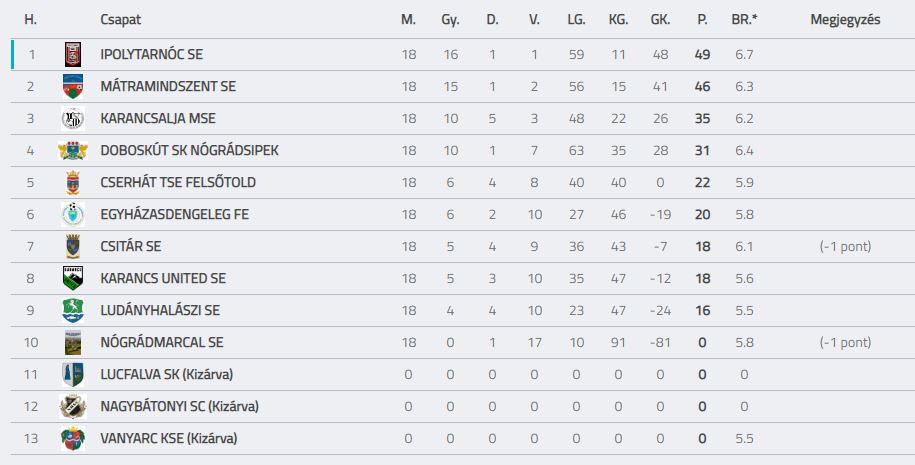Click the Doboskút SK Nógrádsipek crest
This screenshot has width=915, height=465.
click(73, 151)
